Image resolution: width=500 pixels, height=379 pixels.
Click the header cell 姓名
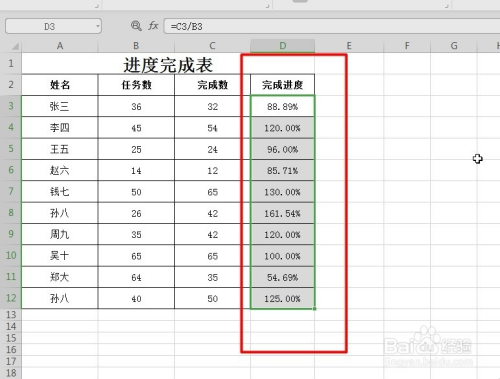tap(60, 85)
